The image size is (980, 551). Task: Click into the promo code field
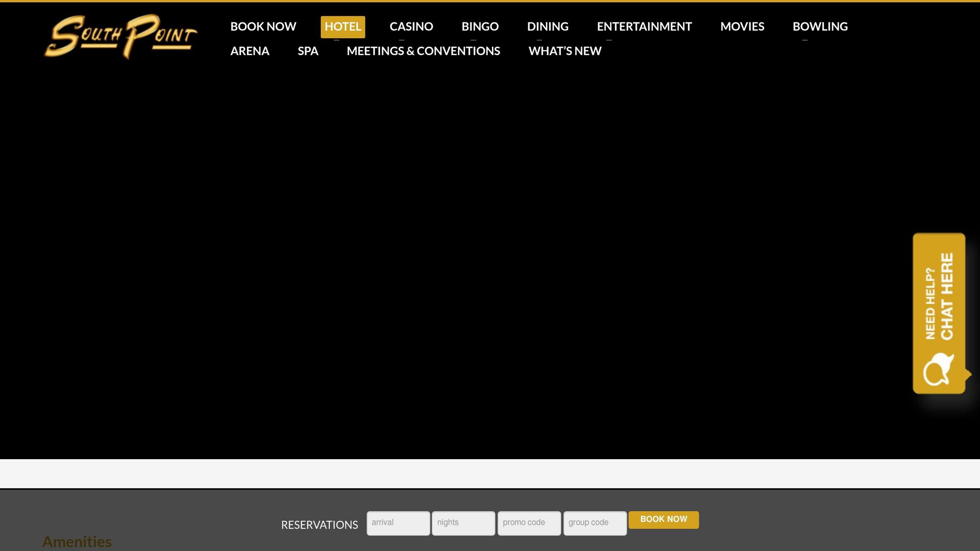[529, 523]
